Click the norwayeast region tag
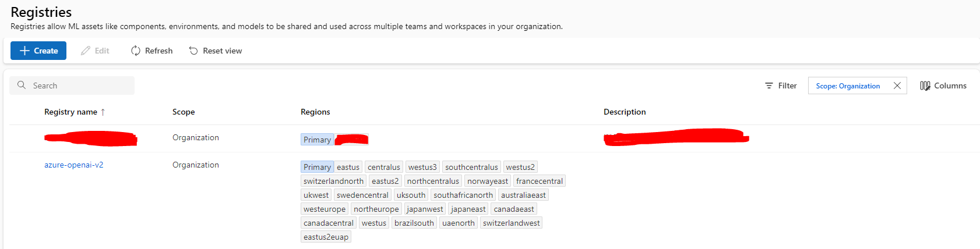Viewport: 980px width, 249px height. [x=488, y=181]
